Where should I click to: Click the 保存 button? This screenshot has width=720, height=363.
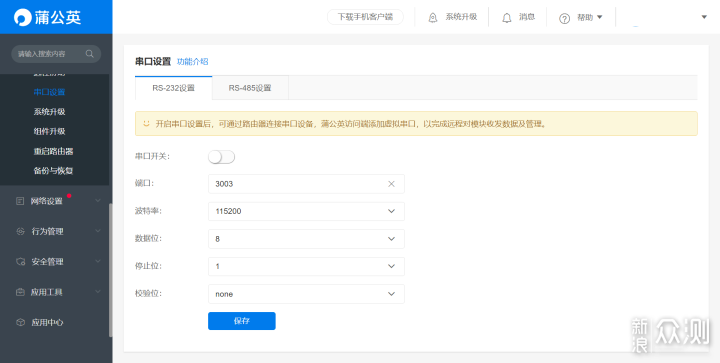coord(242,321)
